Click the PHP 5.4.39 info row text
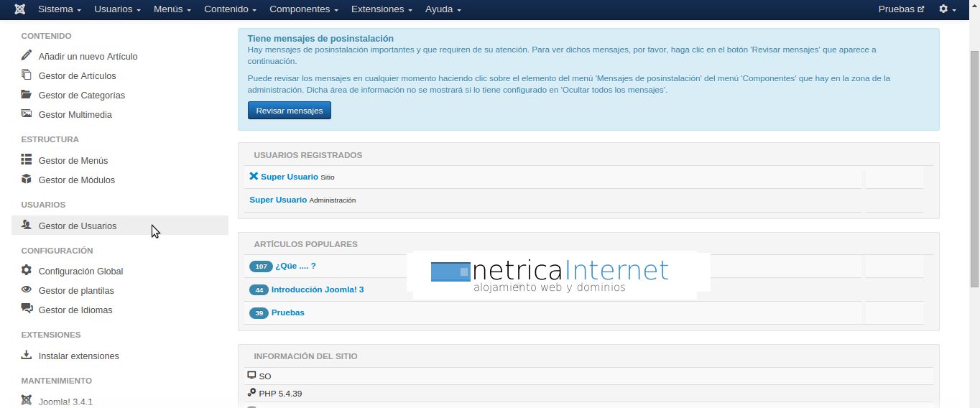The height and width of the screenshot is (408, 980). coord(280,394)
